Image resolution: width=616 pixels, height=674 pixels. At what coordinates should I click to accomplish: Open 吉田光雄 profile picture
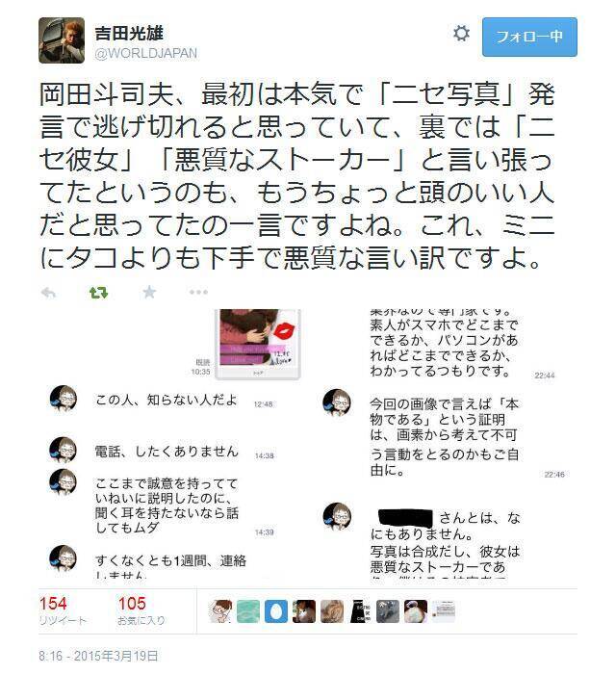62,40
